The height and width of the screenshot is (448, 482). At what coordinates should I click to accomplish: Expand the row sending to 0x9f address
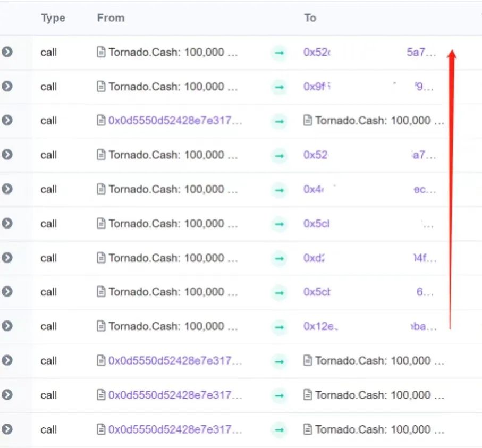[7, 86]
